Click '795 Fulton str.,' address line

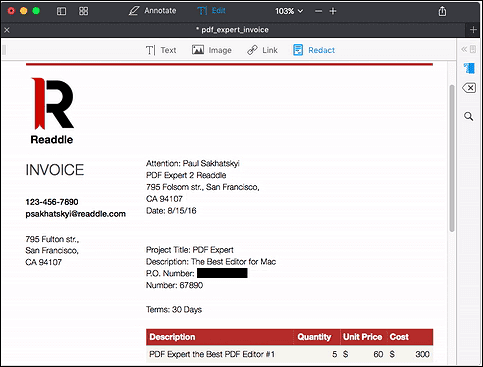pyautogui.click(x=52, y=239)
